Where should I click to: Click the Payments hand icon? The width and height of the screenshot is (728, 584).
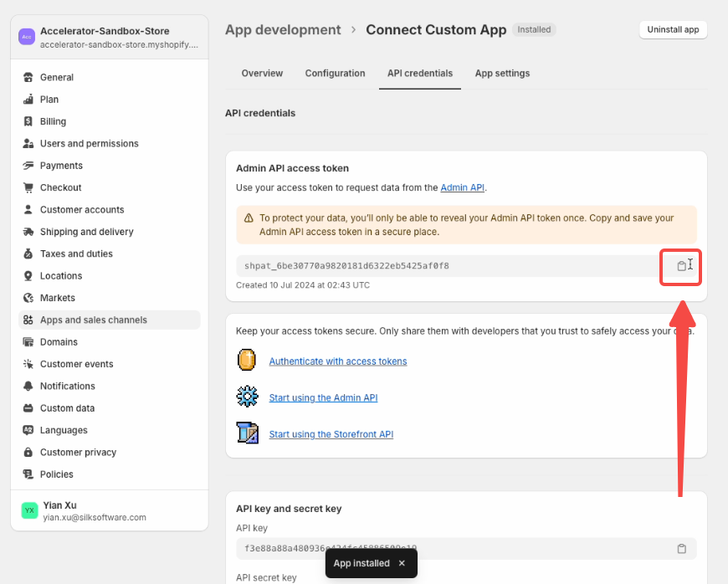click(x=28, y=166)
